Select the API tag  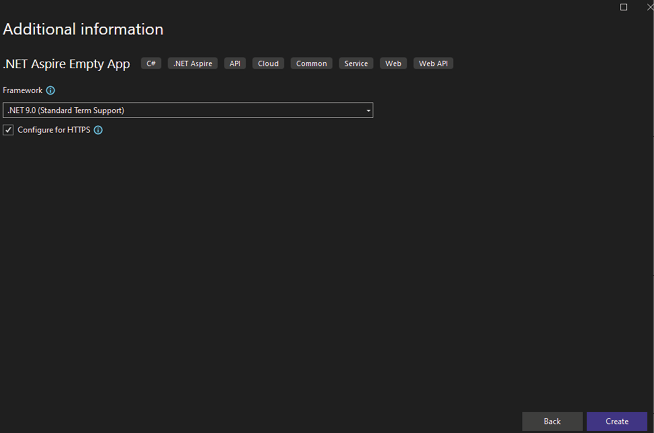[235, 63]
